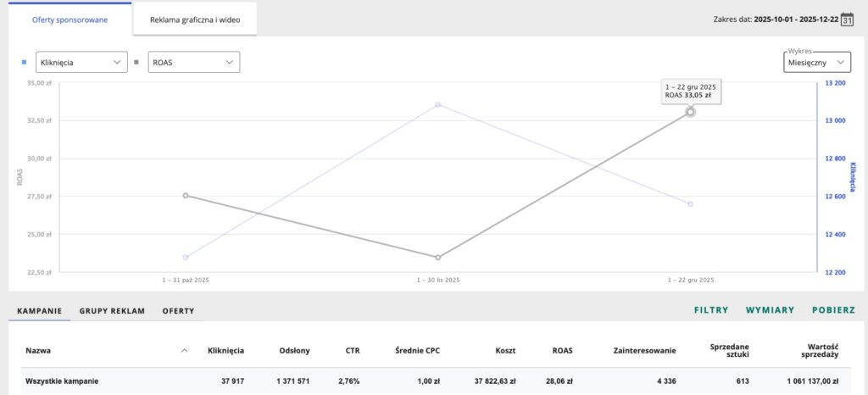
Task: Click the grey ROAS series color square
Action: click(x=136, y=62)
